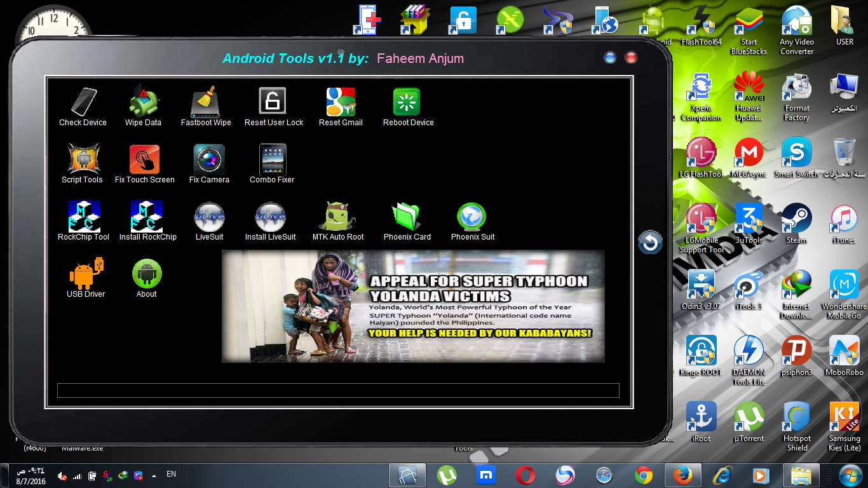
Task: Open FlashTool64 desktop shortcut
Action: 702,26
